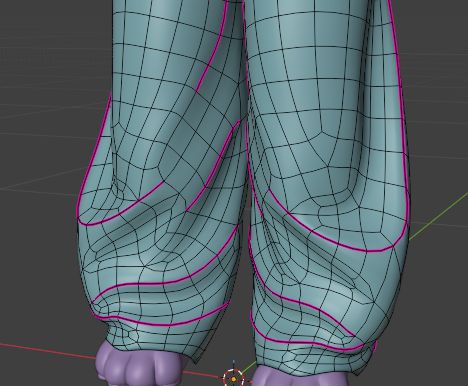Click the 3D cursor at the origin
The width and height of the screenshot is (468, 386).
(234, 378)
